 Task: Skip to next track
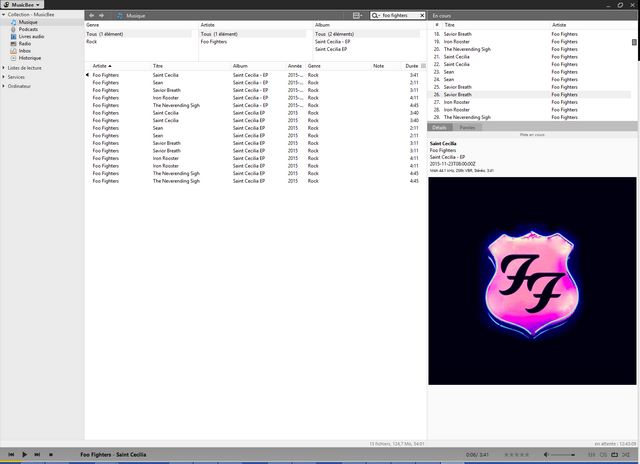coord(38,455)
